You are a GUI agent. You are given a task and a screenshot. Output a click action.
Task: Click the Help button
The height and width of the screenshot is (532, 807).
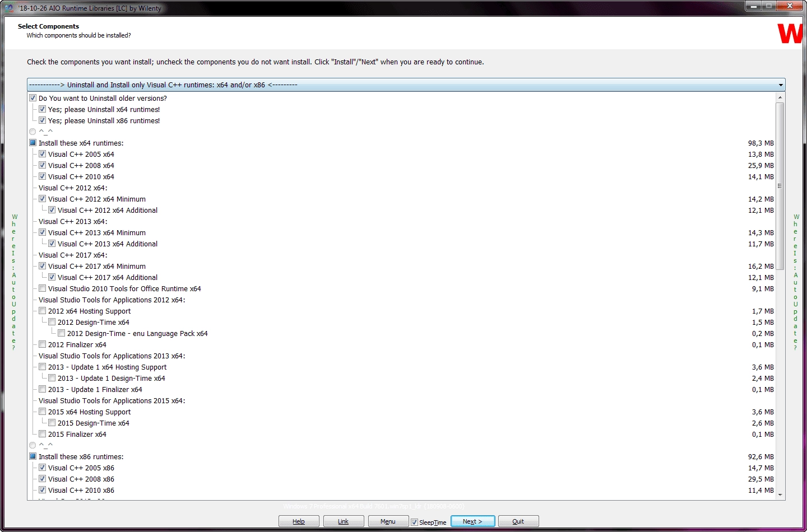pyautogui.click(x=299, y=521)
